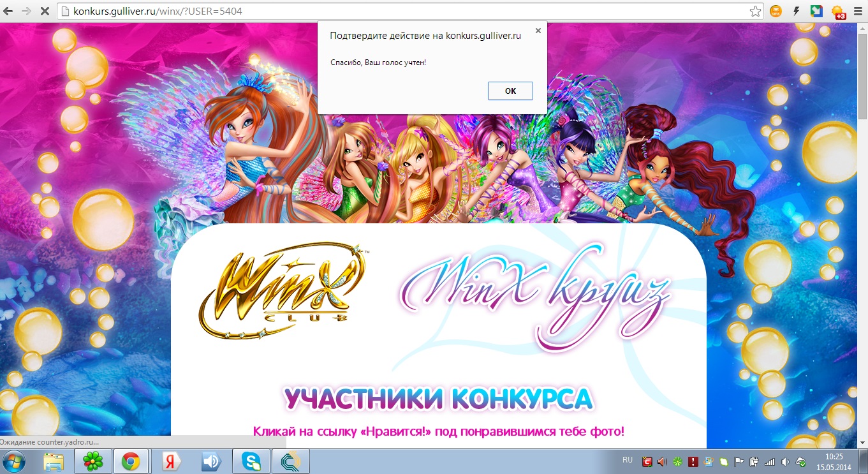
Task: Open the weather sun extension showing +3
Action: (837, 11)
